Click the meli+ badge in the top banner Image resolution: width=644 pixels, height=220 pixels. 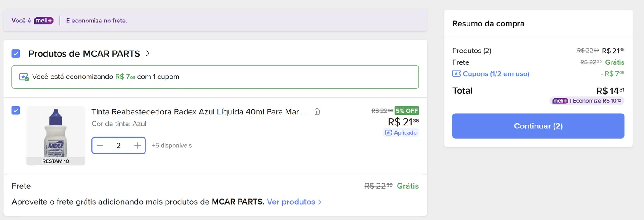click(43, 21)
